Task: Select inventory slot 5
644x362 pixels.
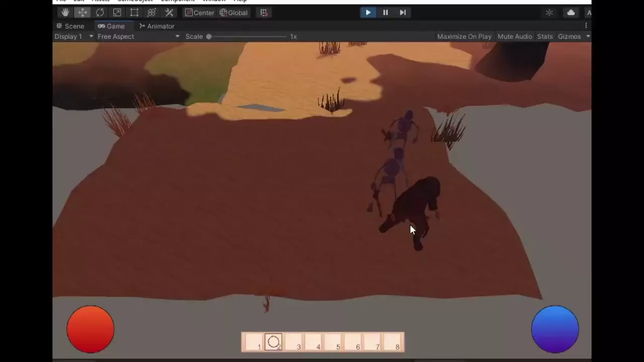Action: (x=333, y=342)
